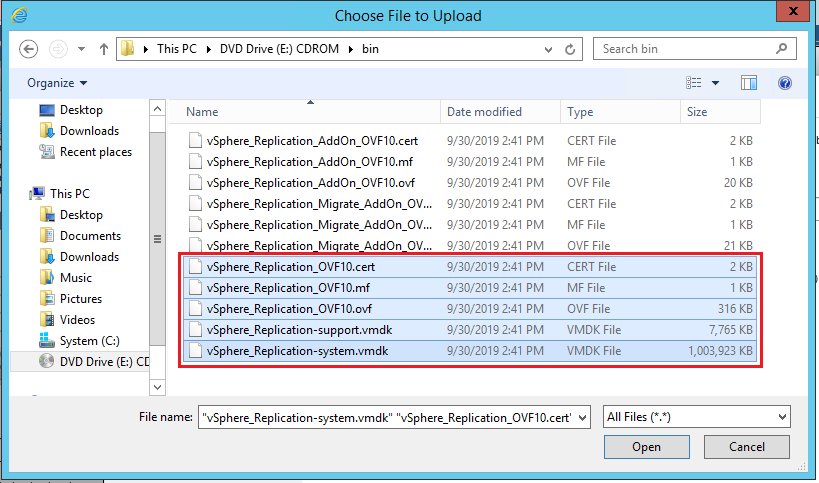The image size is (819, 483).
Task: Click the Forward navigation arrow
Action: coord(58,49)
